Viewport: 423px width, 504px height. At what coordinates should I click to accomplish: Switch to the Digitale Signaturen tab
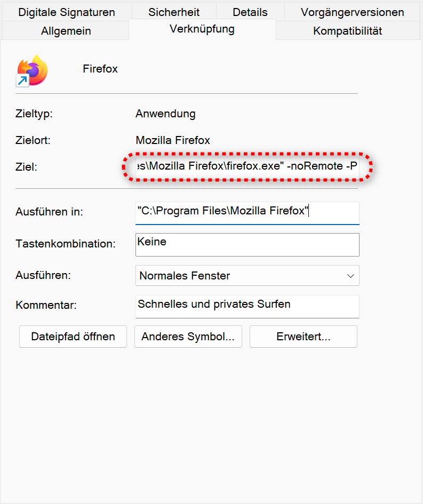click(x=67, y=12)
